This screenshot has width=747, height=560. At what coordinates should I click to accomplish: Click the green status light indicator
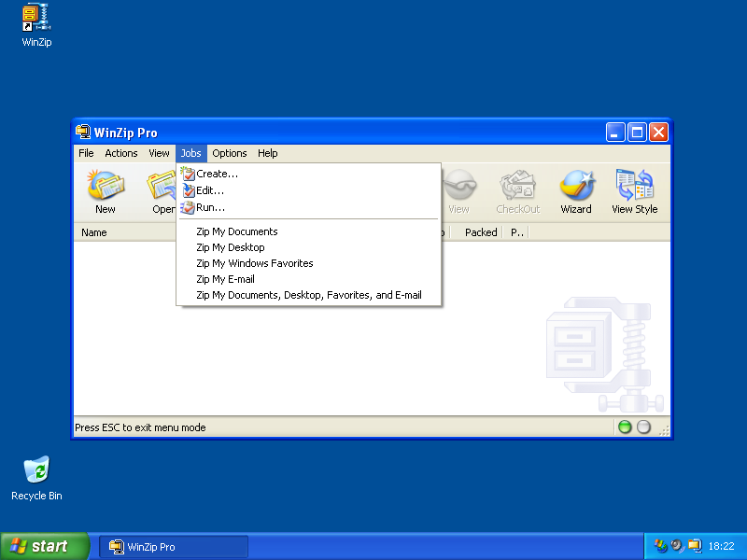coord(625,427)
